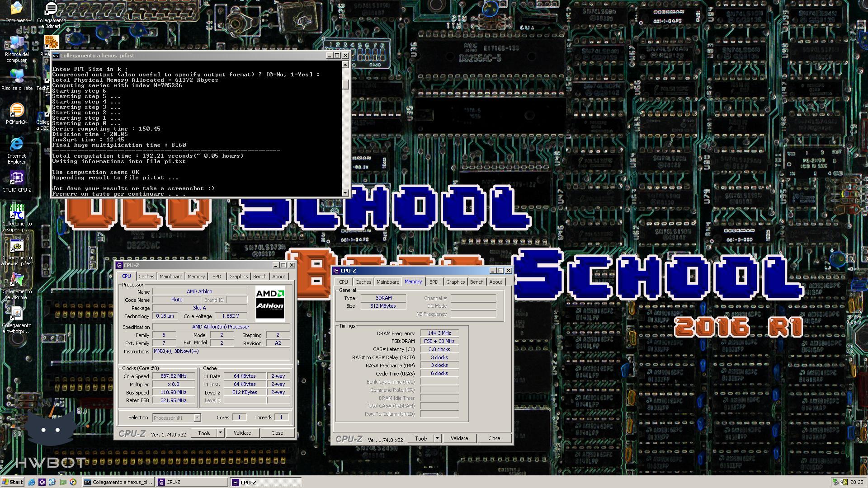Click Validate button in left CPU-Z window
Viewport: 868px width, 488px height.
coord(242,433)
